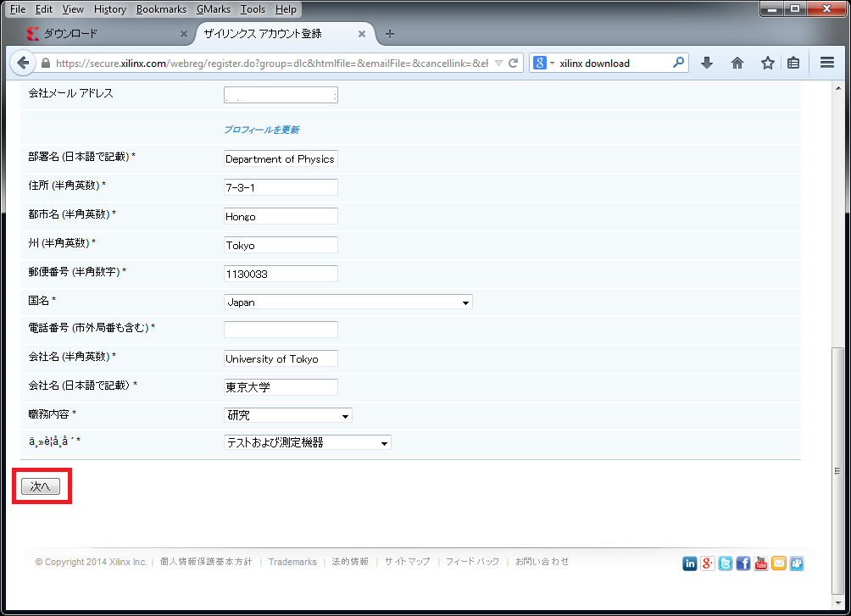Close the ダウンロード tab
The height and width of the screenshot is (616, 851).
183,34
